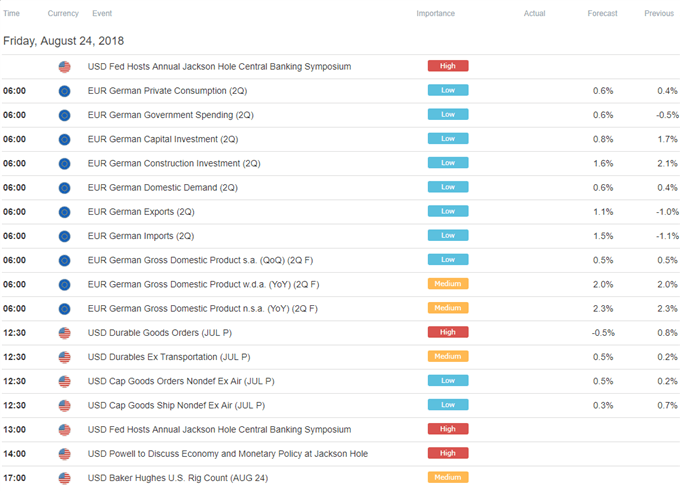Click the Actual column header
Viewport: 680px width, 491px height.
(x=534, y=13)
